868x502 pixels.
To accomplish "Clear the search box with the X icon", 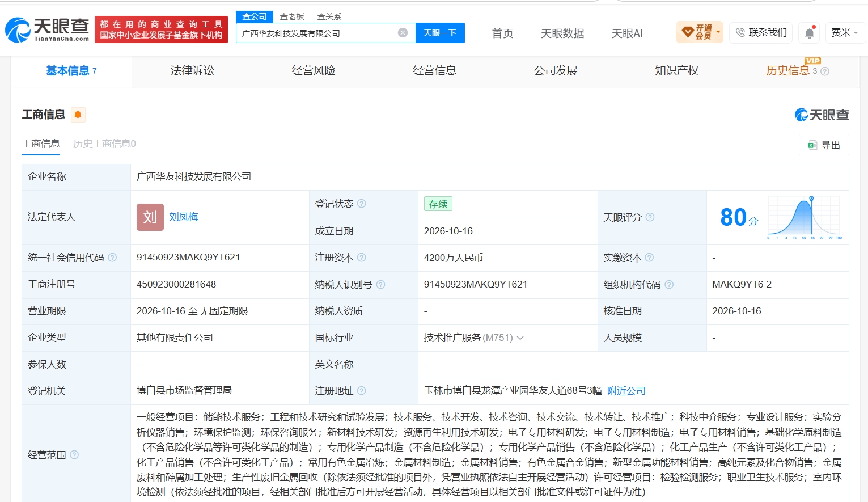I will coord(403,33).
